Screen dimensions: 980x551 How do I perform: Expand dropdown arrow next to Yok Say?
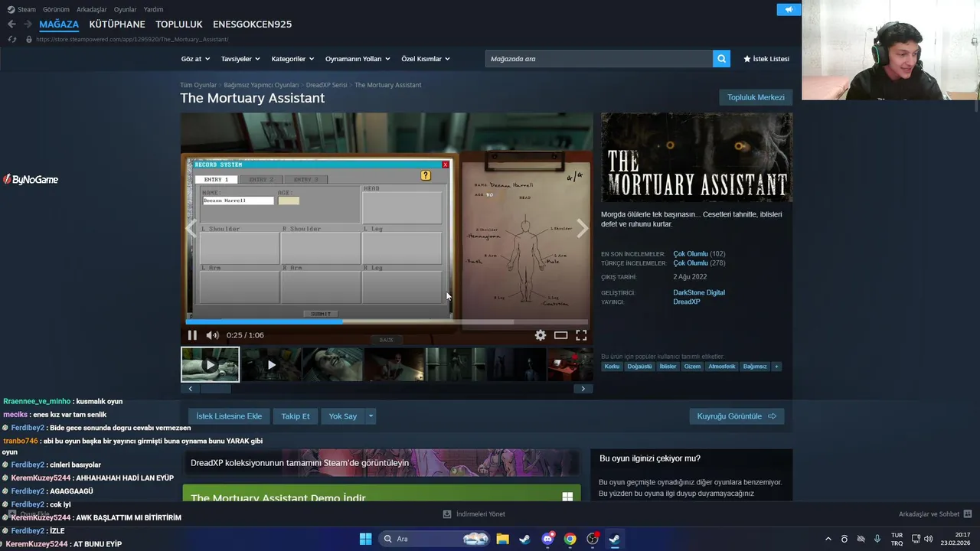click(371, 416)
